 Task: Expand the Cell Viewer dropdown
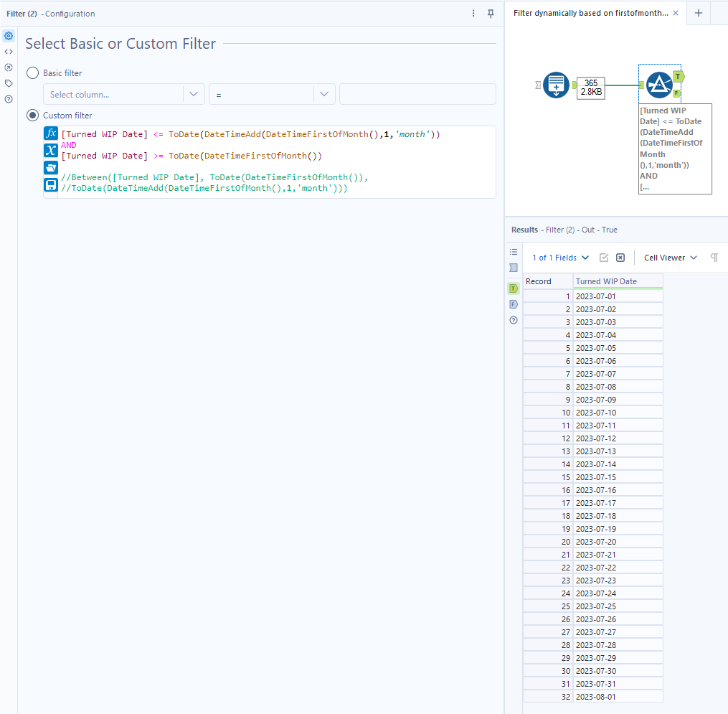[668, 257]
